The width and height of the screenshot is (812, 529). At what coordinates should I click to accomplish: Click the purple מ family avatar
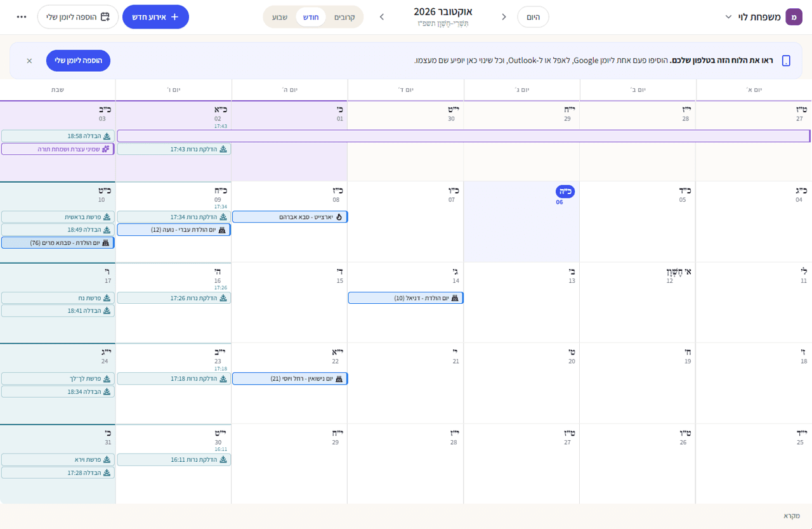(794, 16)
